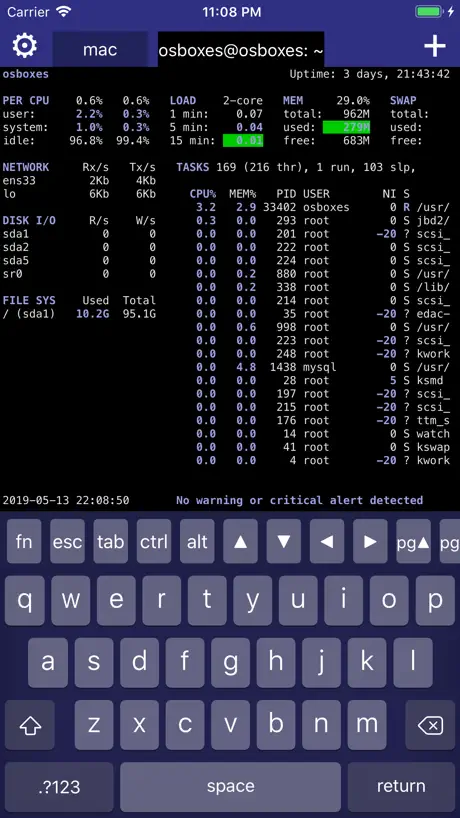
Task: Tap the t key
Action: (207, 601)
